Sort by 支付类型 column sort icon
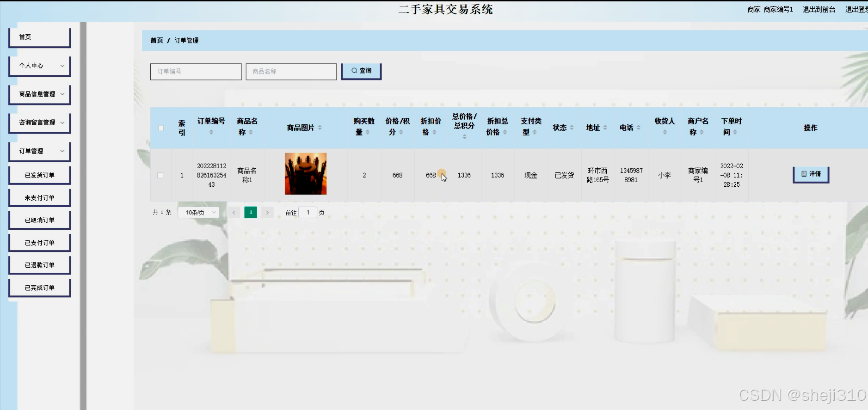The image size is (868, 410). [535, 132]
